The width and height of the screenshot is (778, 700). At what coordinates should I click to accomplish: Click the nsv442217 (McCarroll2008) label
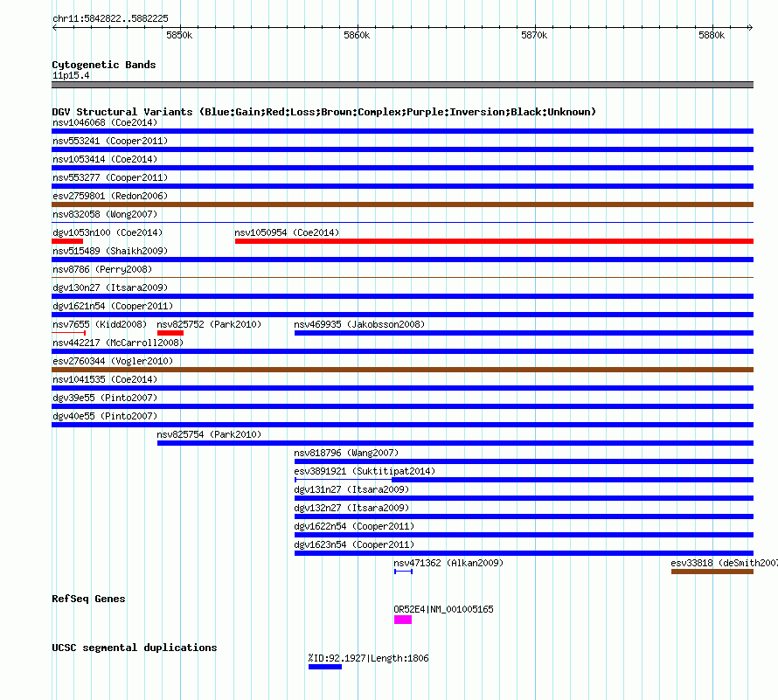tap(118, 343)
